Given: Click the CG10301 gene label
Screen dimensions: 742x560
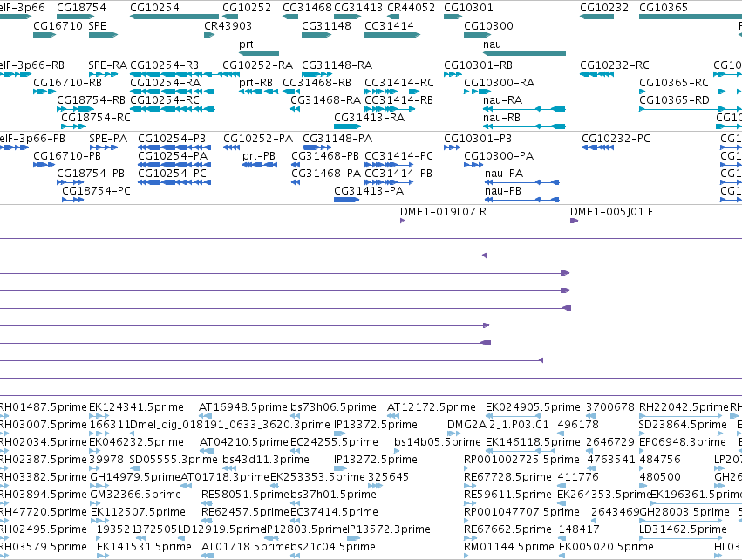Looking at the screenshot, I should click(468, 8).
